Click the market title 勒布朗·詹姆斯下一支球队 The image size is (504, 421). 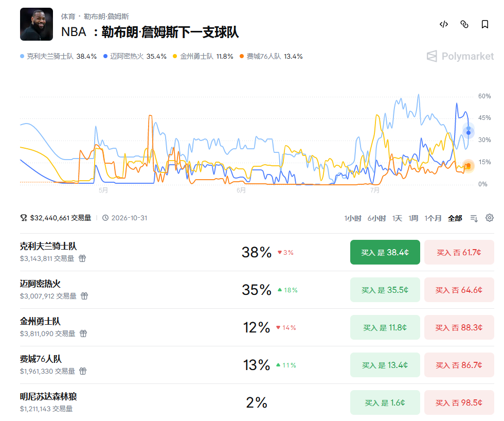pos(170,32)
